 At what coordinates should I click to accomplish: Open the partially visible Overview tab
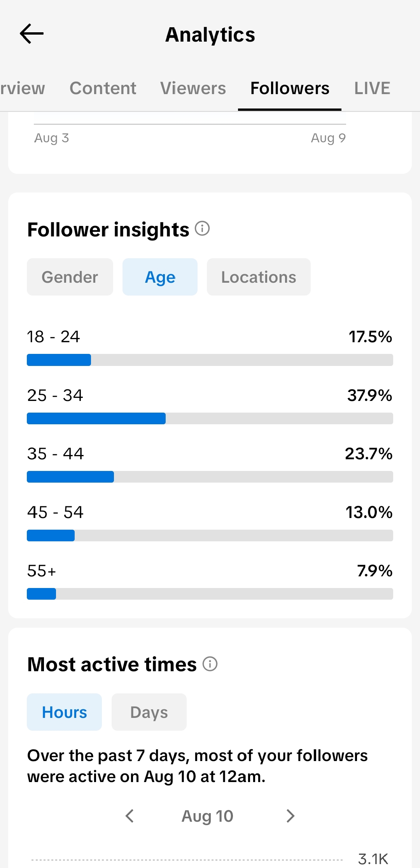[23, 88]
